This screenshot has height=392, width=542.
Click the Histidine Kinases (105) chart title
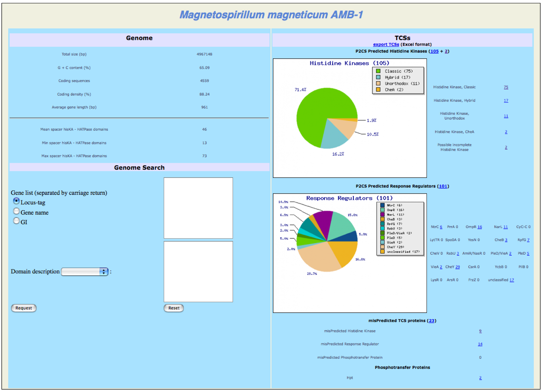click(x=349, y=63)
